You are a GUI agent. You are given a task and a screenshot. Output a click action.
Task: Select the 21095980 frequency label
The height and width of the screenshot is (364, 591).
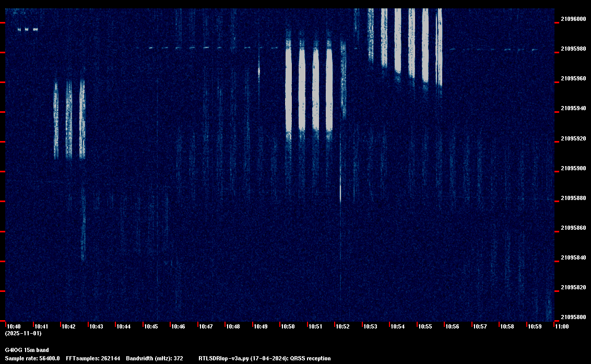(x=574, y=49)
